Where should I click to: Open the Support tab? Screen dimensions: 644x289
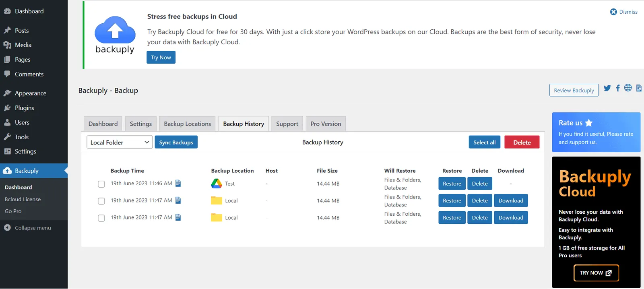coord(287,124)
